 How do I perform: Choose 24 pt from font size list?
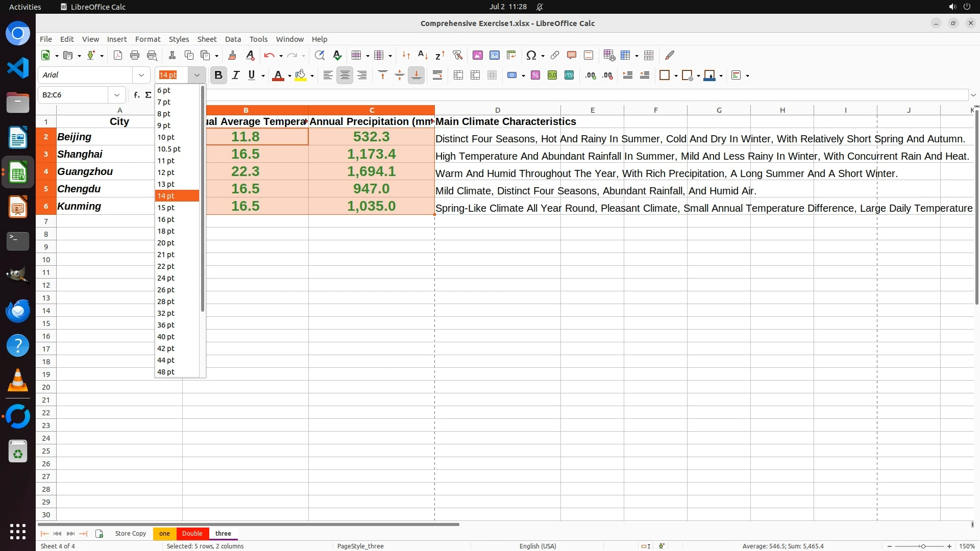166,278
